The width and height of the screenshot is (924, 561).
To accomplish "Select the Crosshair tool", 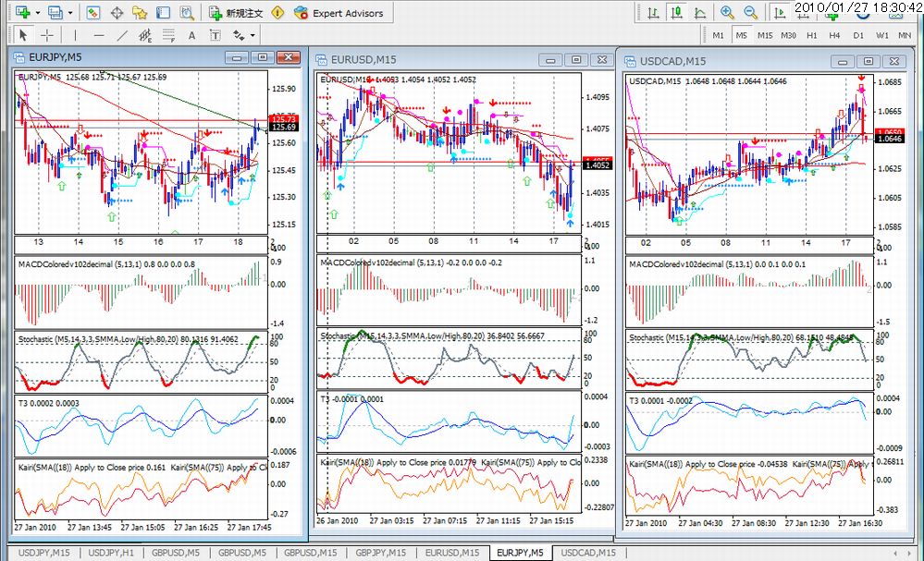I will pos(47,35).
